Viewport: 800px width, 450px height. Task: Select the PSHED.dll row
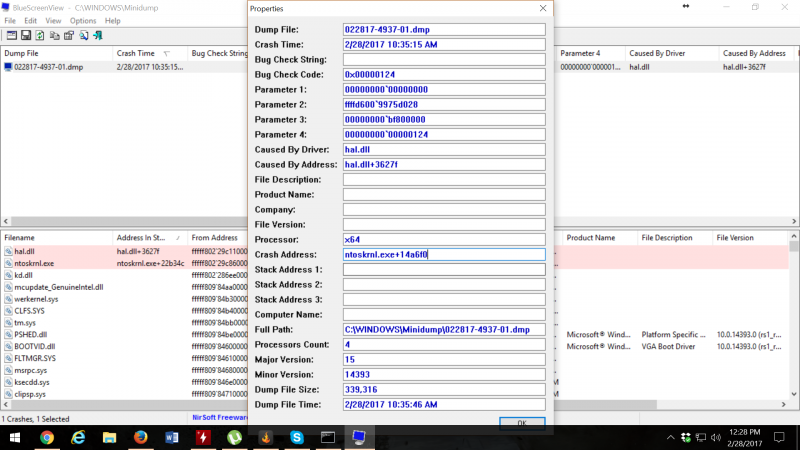(125, 335)
